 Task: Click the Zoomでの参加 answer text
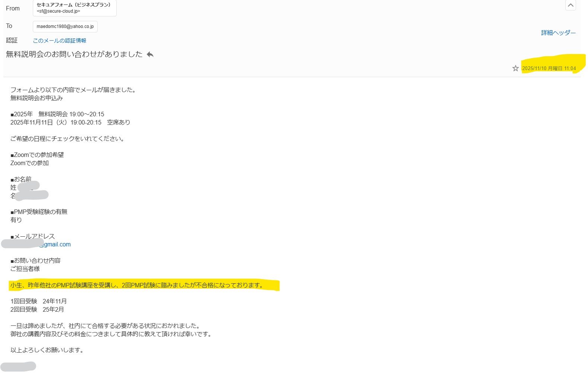pyautogui.click(x=29, y=163)
